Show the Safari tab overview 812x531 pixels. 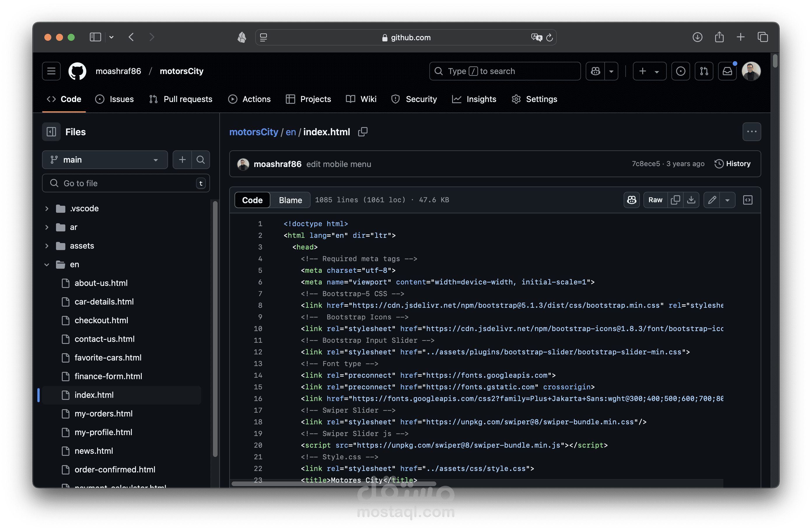pyautogui.click(x=762, y=37)
